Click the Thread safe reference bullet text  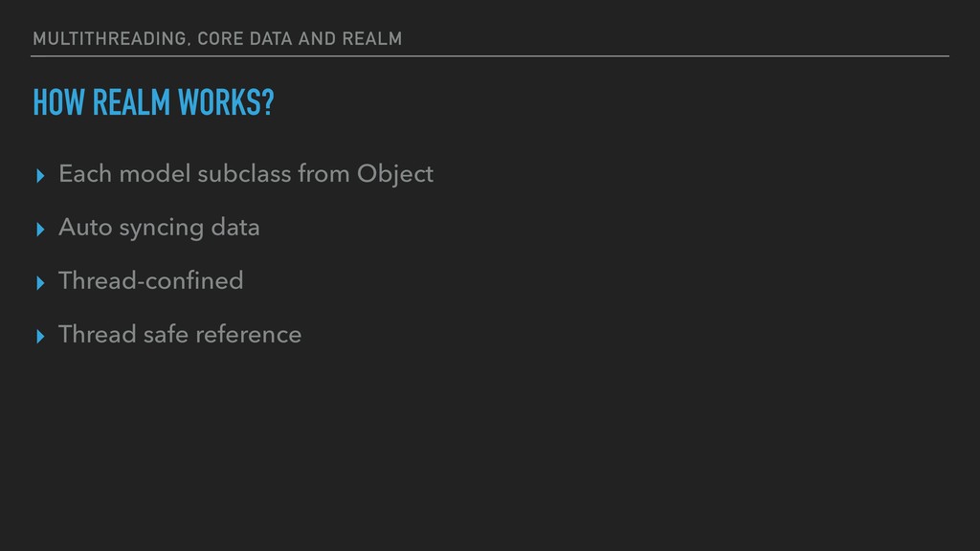180,334
